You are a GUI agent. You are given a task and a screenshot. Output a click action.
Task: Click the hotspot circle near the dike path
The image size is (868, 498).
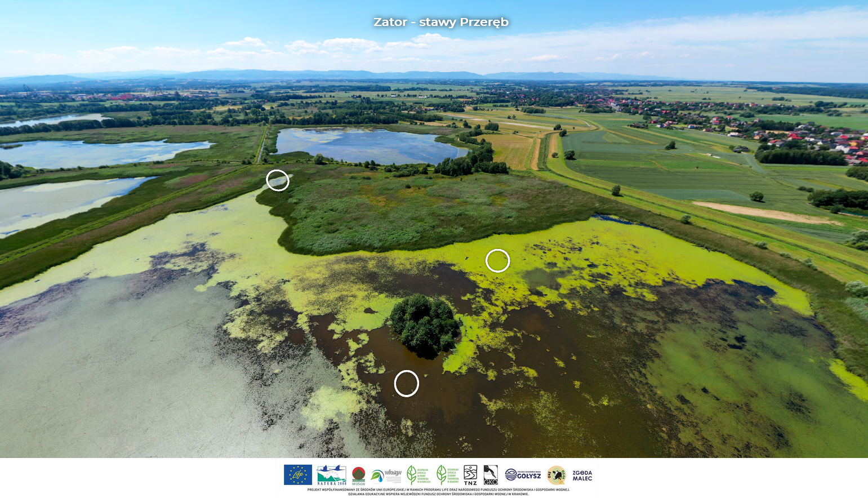pos(278,180)
